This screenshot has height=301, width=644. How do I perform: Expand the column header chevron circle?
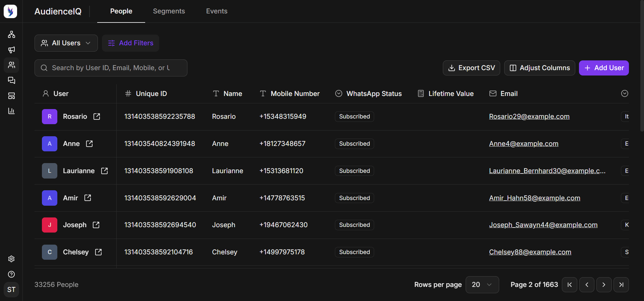tap(625, 94)
